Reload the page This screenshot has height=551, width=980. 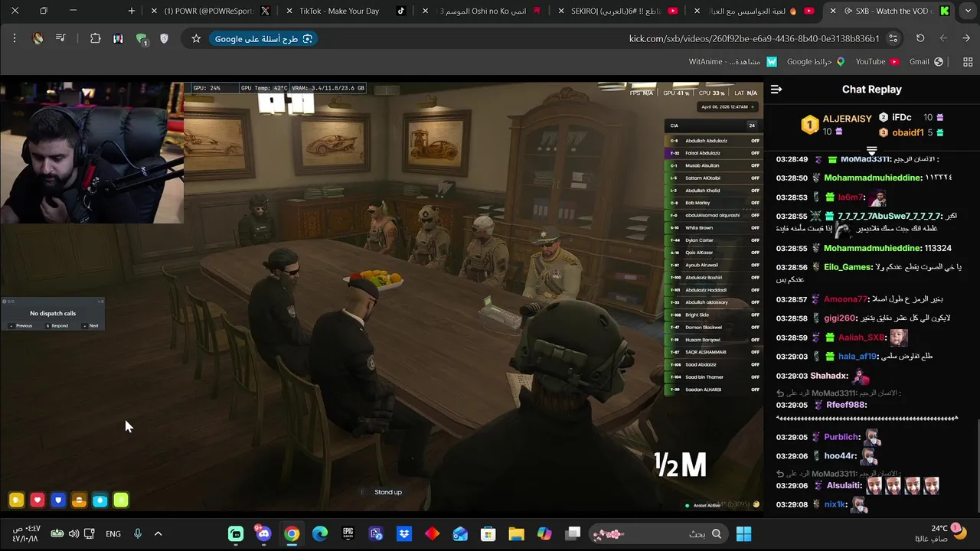pos(920,38)
